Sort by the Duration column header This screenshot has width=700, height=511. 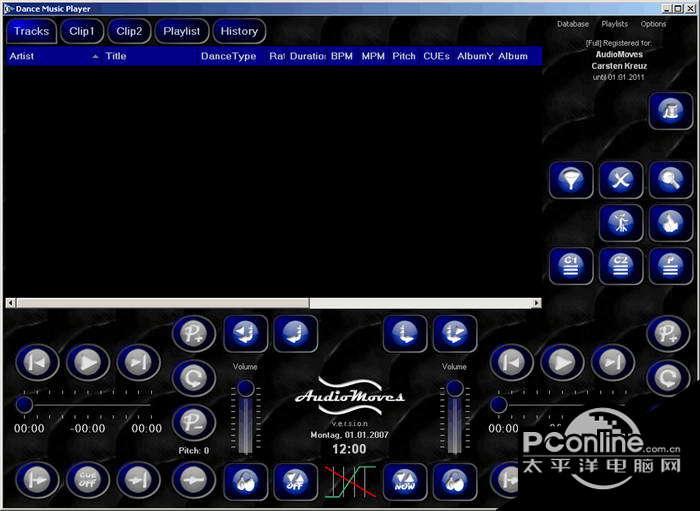click(307, 56)
